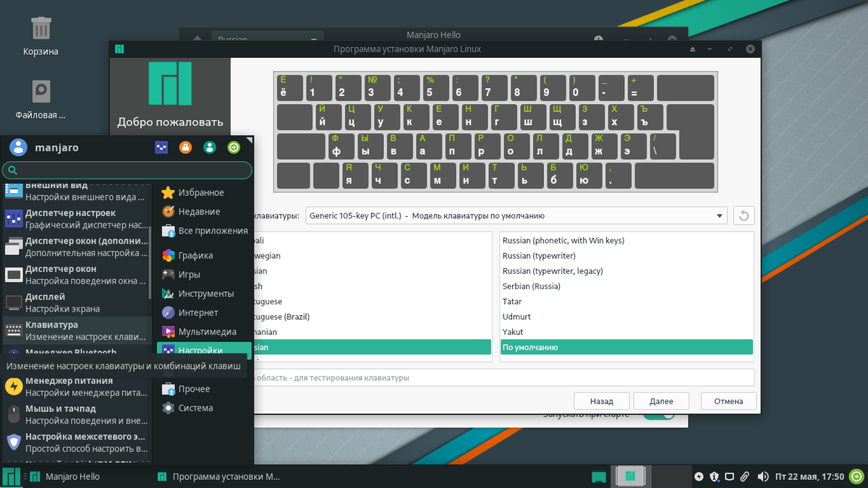The image size is (868, 488).
Task: Click the Далее button
Action: pos(661,401)
